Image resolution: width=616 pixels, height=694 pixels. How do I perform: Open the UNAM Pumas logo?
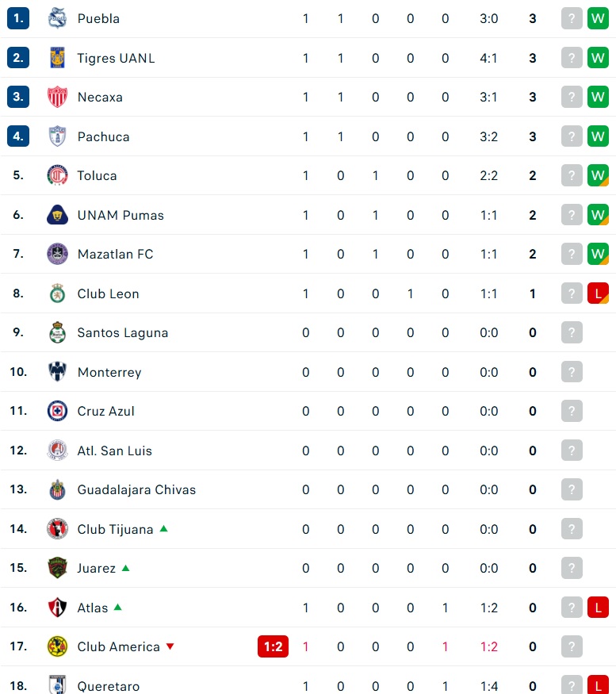point(57,215)
